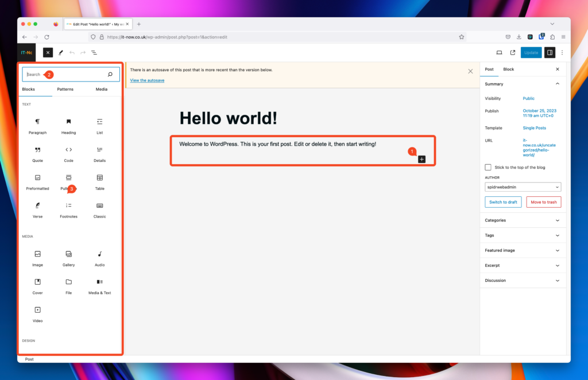Bookmark this page with star icon
Screen dimensions: 588x380
pos(462,37)
